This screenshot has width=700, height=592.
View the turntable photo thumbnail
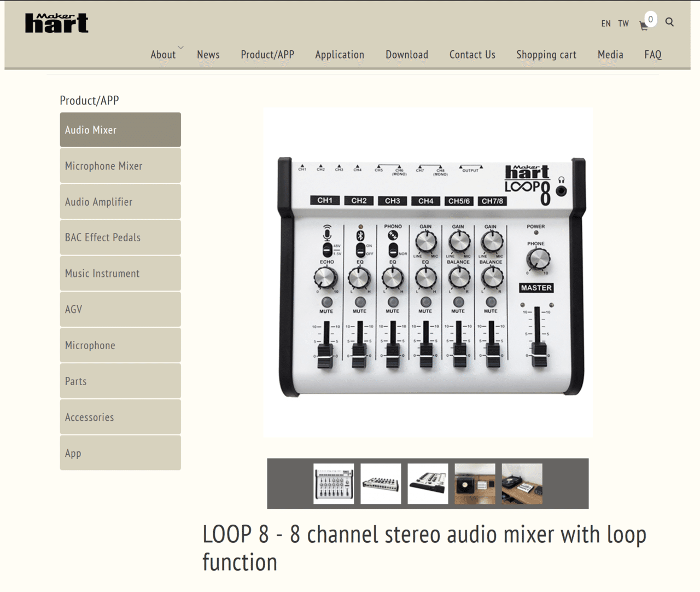click(x=522, y=483)
